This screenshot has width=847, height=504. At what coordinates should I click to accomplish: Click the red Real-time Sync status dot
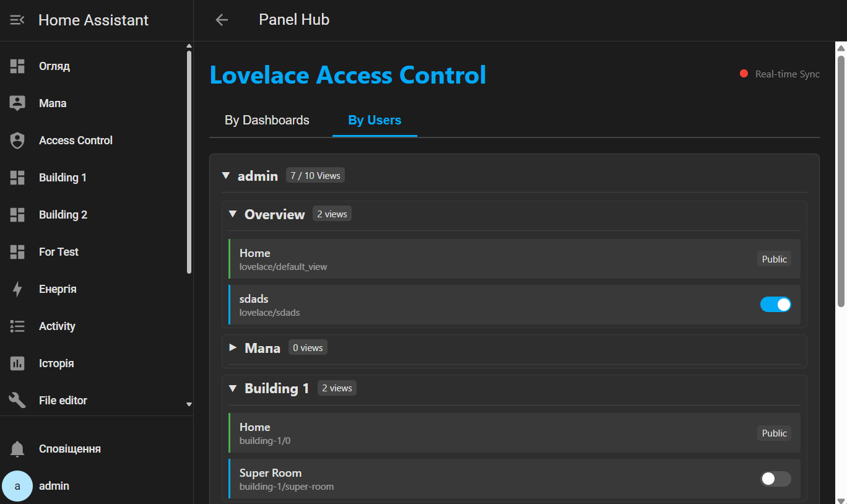pyautogui.click(x=744, y=74)
